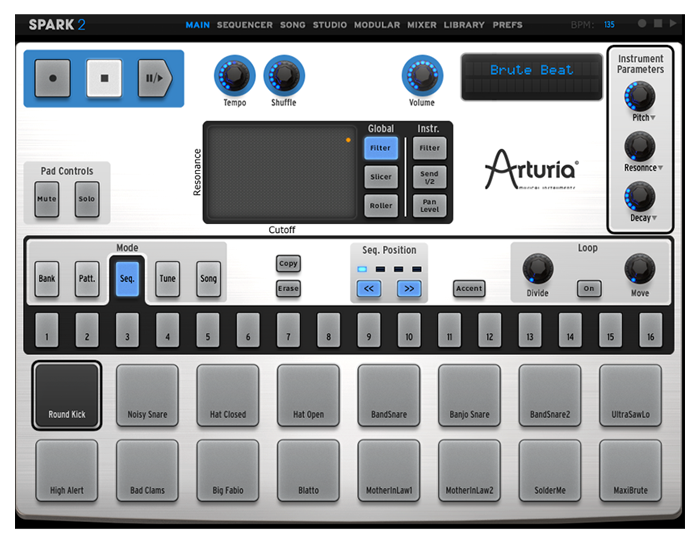Image resolution: width=700 pixels, height=545 pixels.
Task: Toggle the Global Roller button
Action: [x=381, y=206]
